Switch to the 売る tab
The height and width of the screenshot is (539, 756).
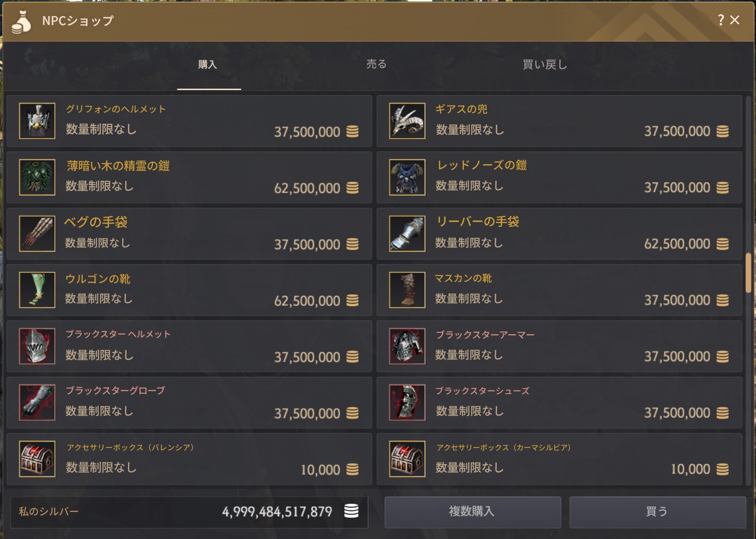click(376, 64)
